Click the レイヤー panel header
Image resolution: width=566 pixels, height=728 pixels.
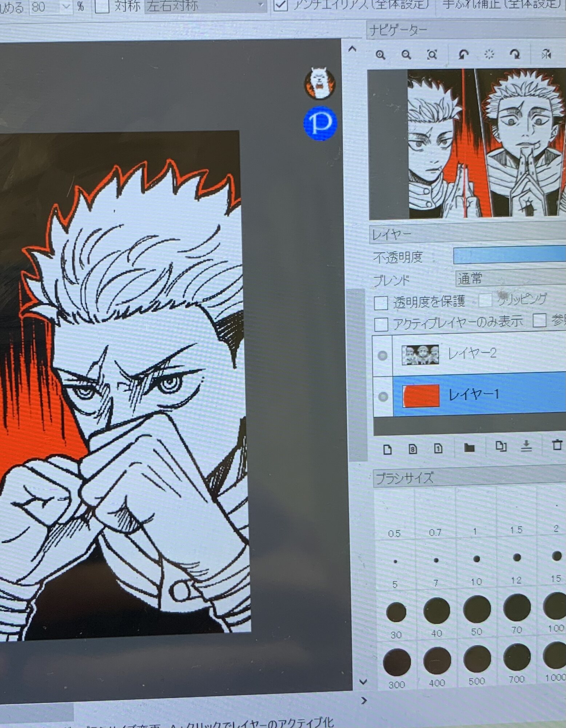[467, 234]
